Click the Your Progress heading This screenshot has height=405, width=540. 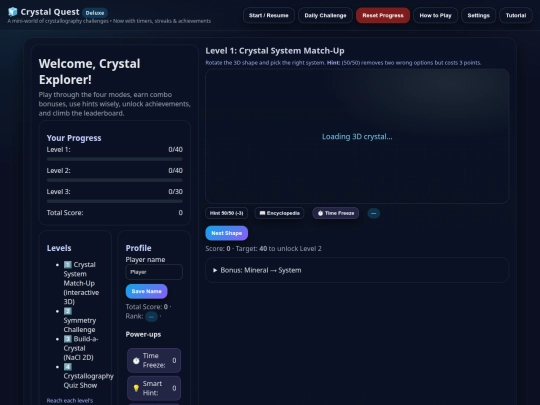74,138
